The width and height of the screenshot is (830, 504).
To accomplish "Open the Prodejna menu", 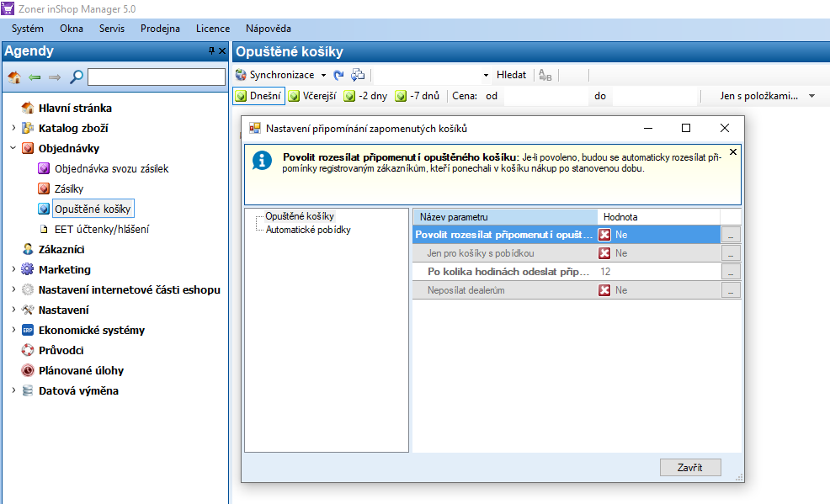I will 160,29.
